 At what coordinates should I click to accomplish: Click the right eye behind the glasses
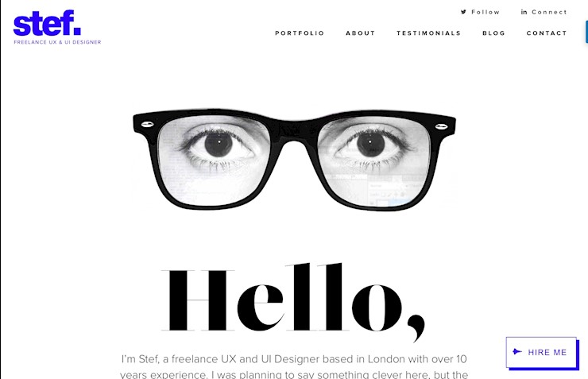tap(371, 145)
